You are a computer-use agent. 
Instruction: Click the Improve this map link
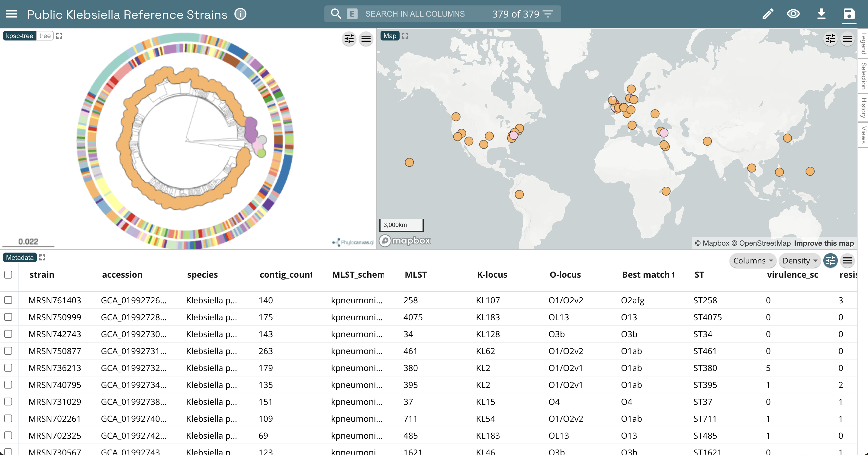tap(824, 243)
